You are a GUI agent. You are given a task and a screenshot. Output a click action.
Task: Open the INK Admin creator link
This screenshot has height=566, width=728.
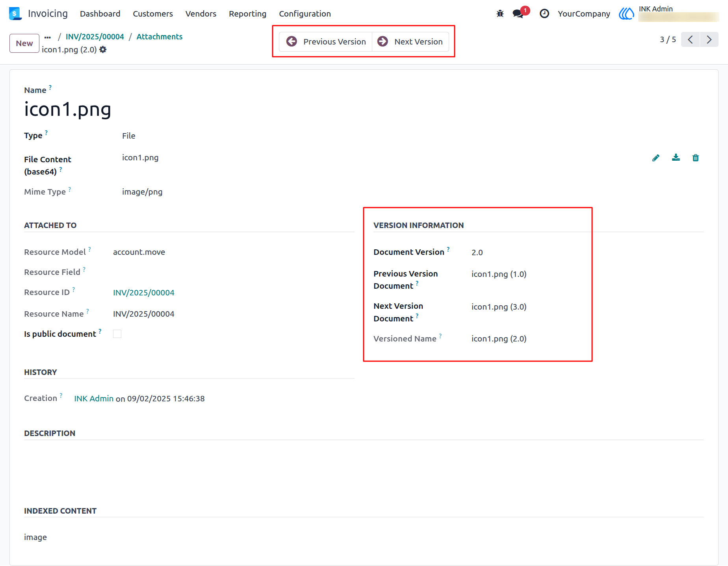[94, 399]
